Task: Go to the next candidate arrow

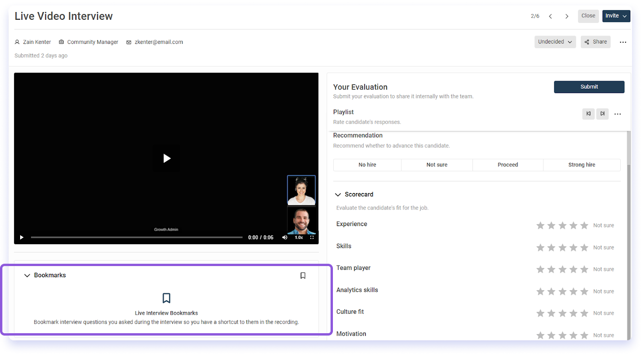Action: [567, 16]
